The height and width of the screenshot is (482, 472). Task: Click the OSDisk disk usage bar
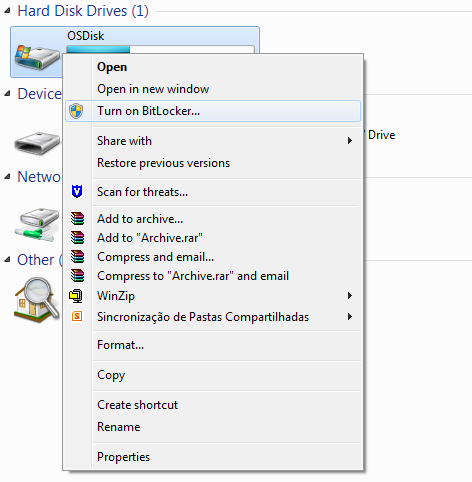click(x=160, y=49)
